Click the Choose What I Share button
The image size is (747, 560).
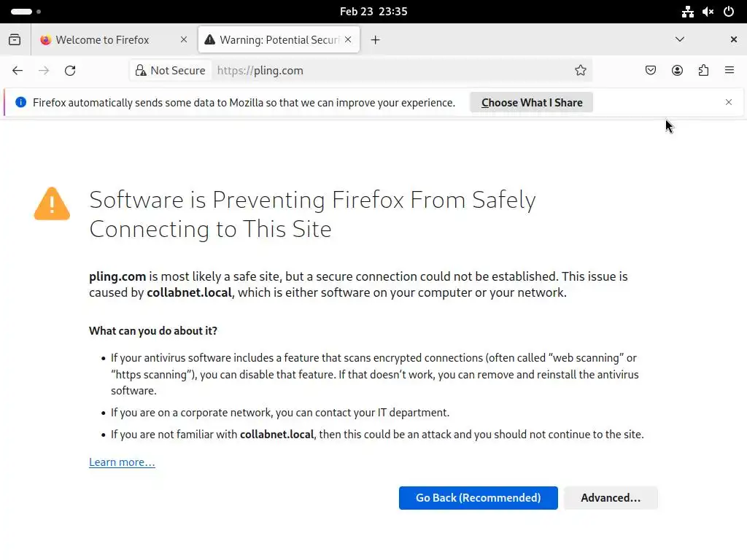tap(532, 103)
